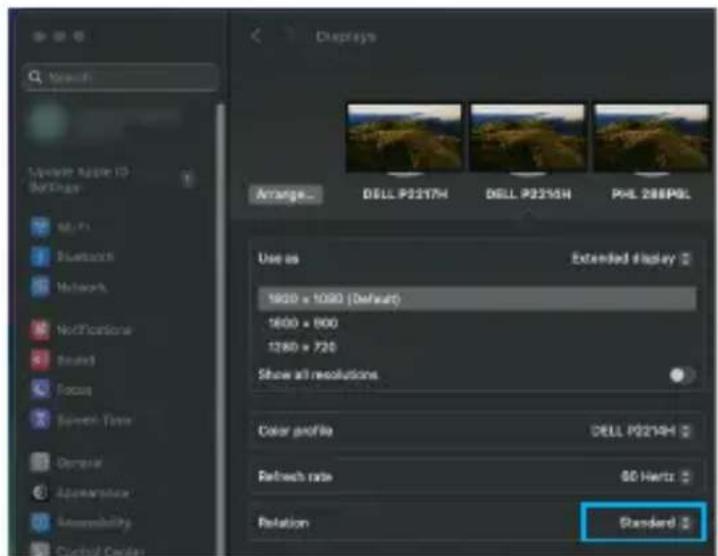
Task: Choose the 1280 x 720 resolution
Action: [302, 348]
